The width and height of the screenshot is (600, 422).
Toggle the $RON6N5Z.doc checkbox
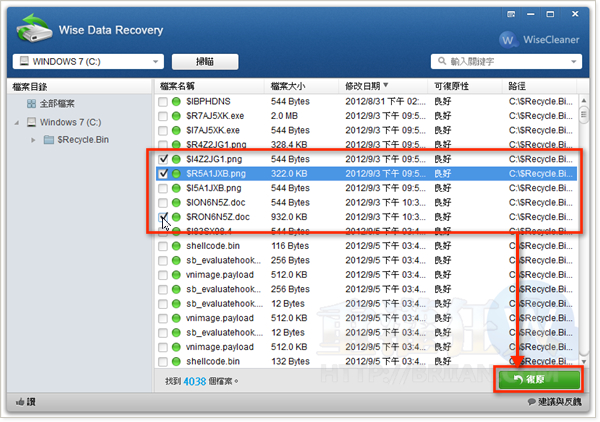click(x=163, y=217)
